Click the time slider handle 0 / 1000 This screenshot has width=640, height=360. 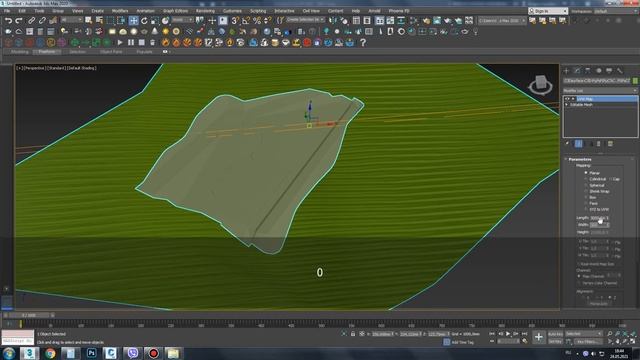(29, 316)
